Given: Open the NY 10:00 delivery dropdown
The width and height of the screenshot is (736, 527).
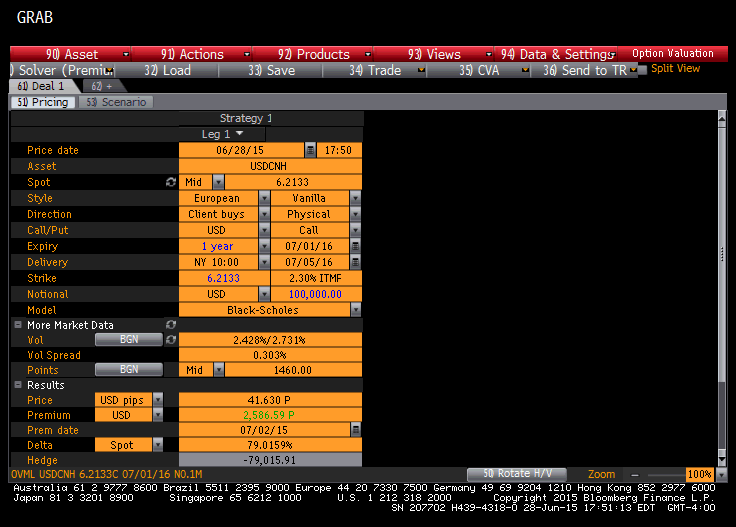Looking at the screenshot, I should [264, 262].
